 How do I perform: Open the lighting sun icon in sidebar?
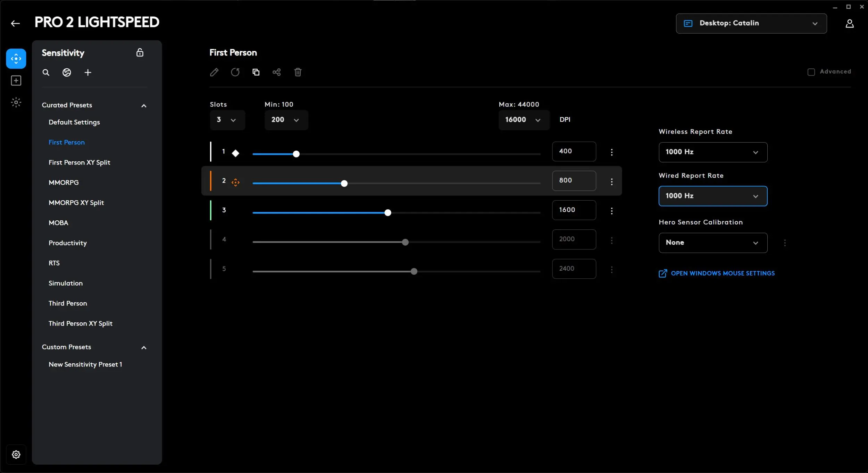pos(16,102)
